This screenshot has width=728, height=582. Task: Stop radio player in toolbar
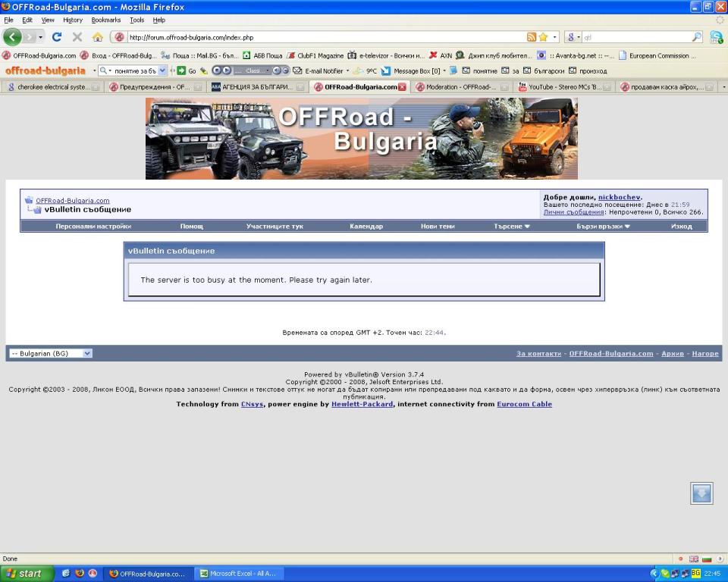(x=216, y=70)
